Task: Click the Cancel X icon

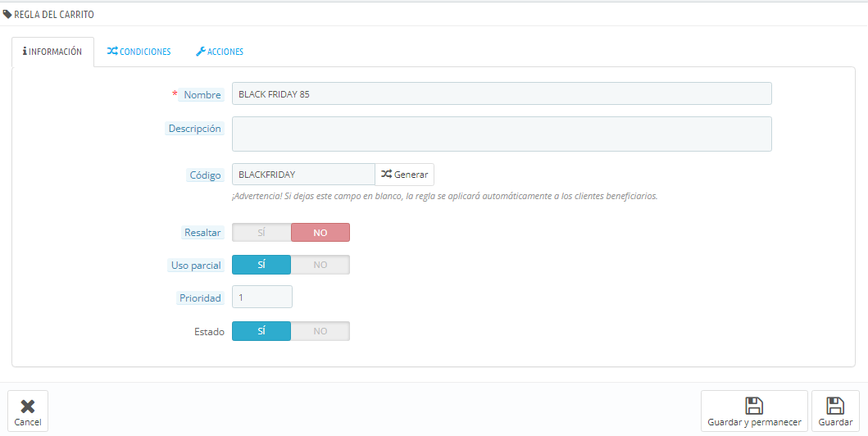Action: 28,406
